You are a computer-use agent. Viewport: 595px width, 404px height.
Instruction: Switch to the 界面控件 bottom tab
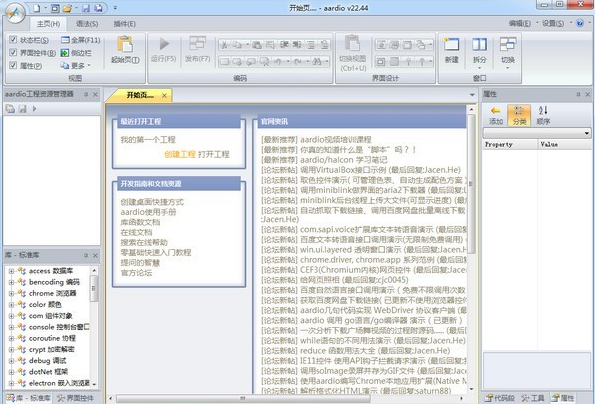(x=76, y=398)
